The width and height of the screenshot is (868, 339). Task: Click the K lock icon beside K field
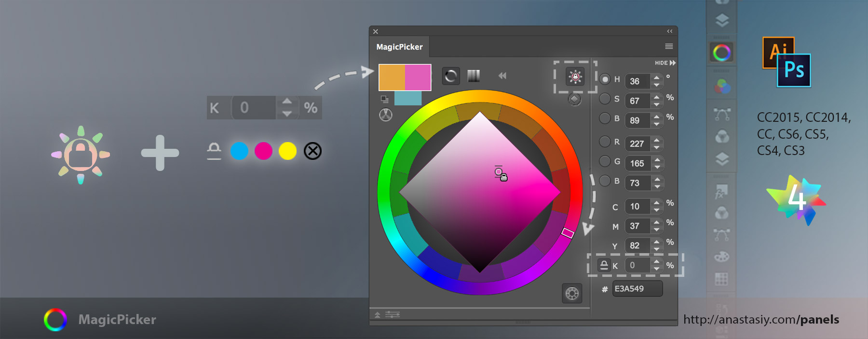tap(604, 265)
